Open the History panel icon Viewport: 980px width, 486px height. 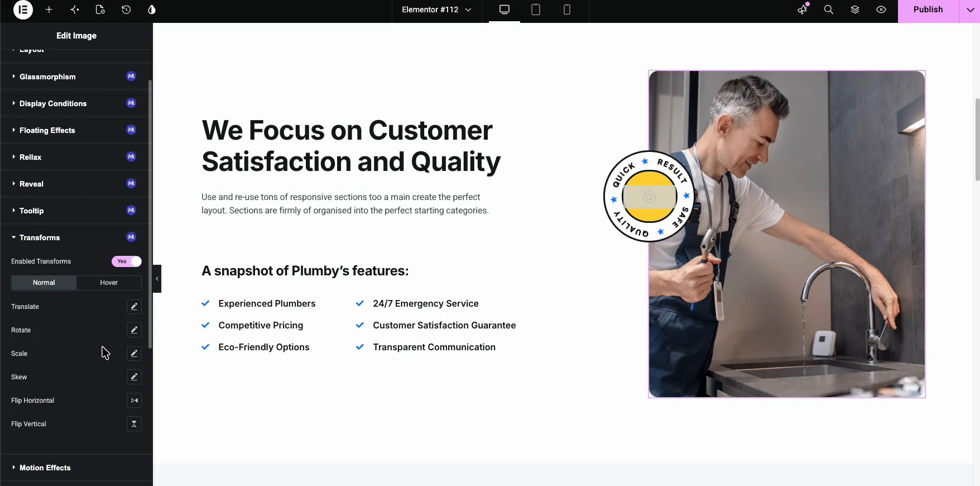[x=126, y=9]
